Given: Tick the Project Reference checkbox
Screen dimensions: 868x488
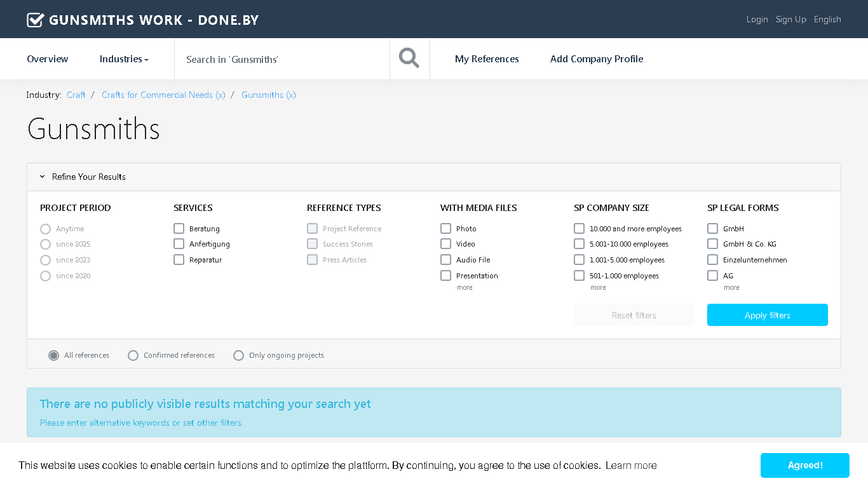Looking at the screenshot, I should [312, 228].
